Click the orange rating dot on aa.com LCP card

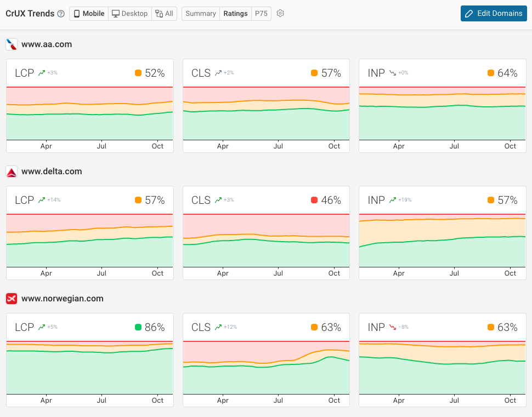(x=138, y=72)
